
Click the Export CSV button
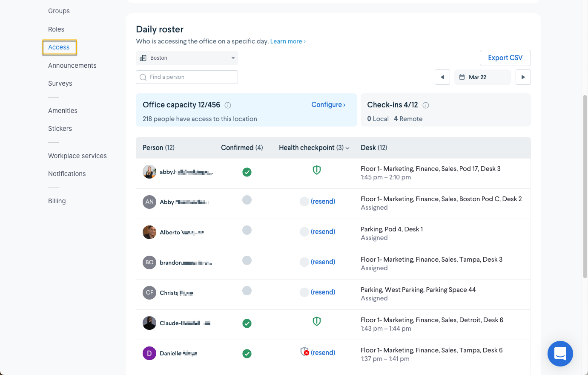click(505, 58)
